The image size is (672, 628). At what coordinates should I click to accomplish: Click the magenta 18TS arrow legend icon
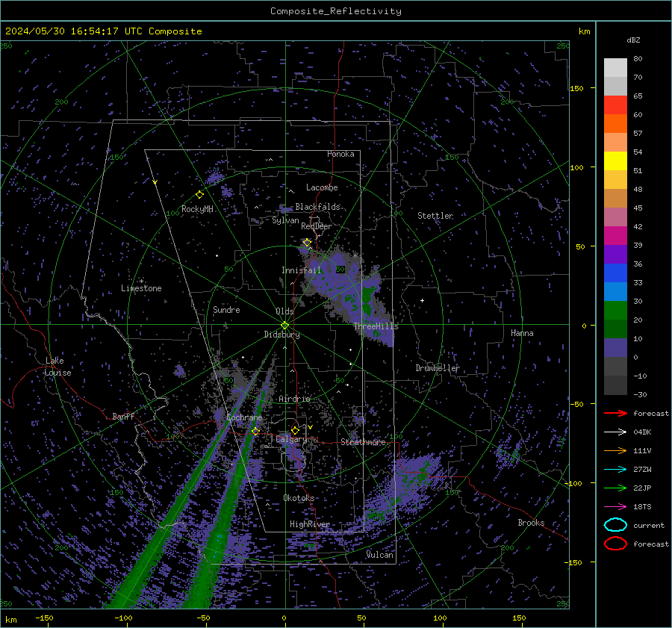pos(615,507)
